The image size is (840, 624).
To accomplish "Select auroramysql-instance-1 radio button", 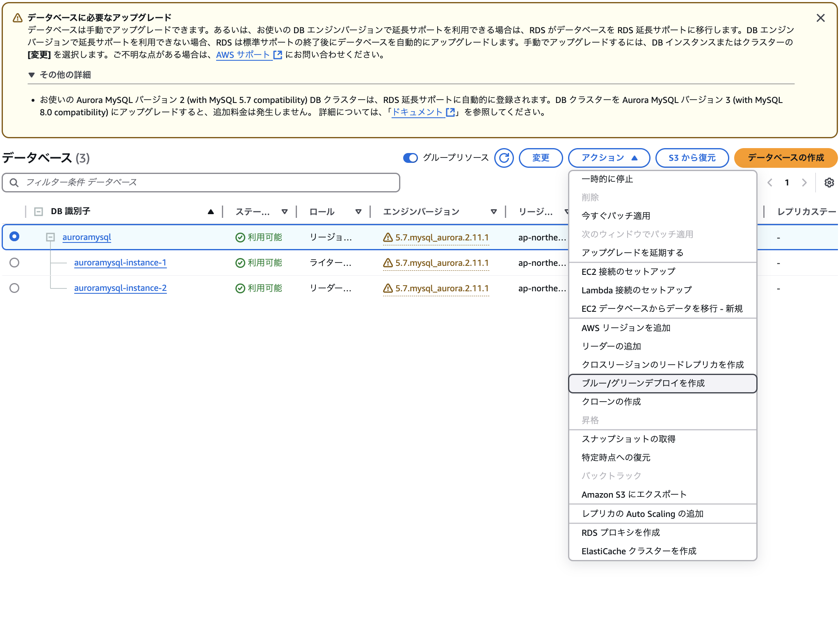I will [14, 263].
